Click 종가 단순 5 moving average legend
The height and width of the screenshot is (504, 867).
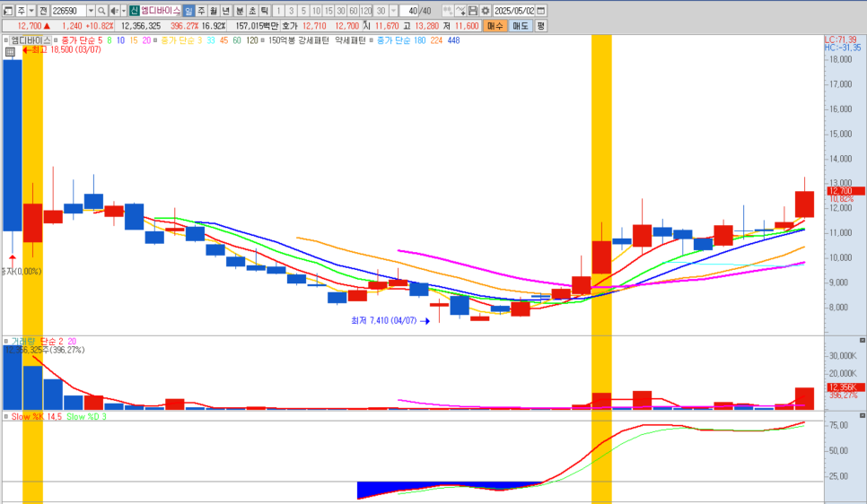click(82, 40)
